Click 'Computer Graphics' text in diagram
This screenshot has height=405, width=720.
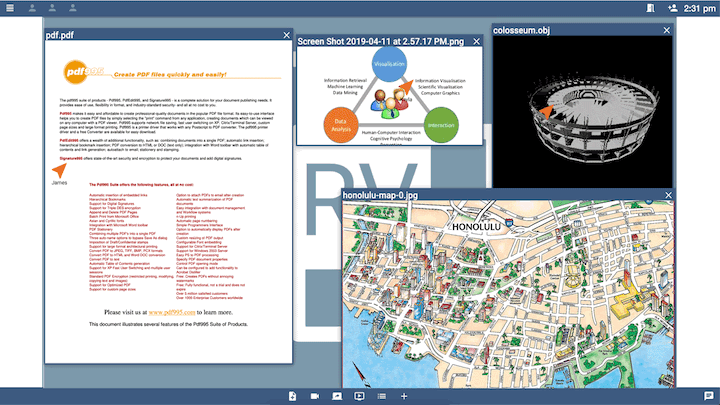point(440,93)
